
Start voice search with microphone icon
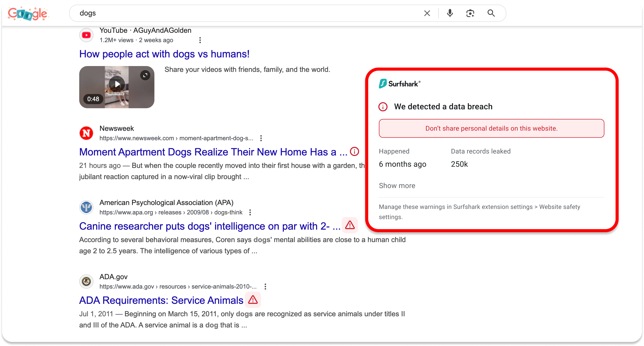450,13
